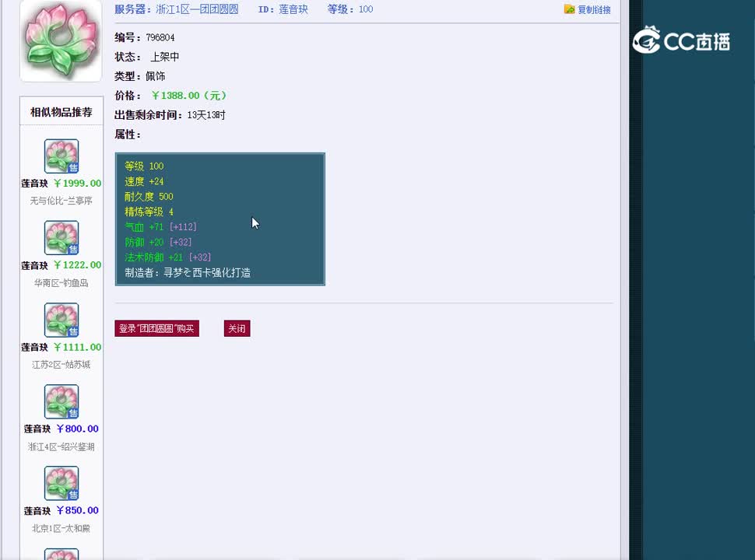Open the ¥1111.00 莲音玦 item icon
The height and width of the screenshot is (560, 755).
point(61,320)
